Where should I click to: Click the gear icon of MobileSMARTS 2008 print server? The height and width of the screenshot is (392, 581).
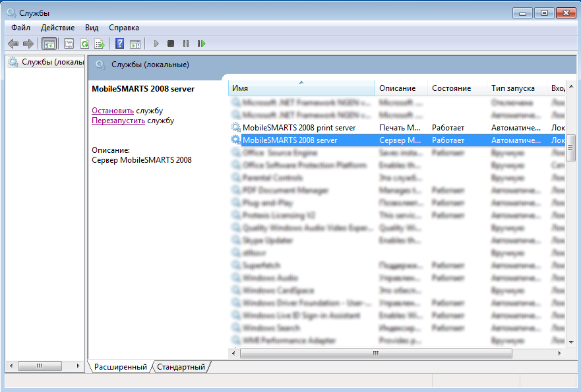[x=235, y=127]
